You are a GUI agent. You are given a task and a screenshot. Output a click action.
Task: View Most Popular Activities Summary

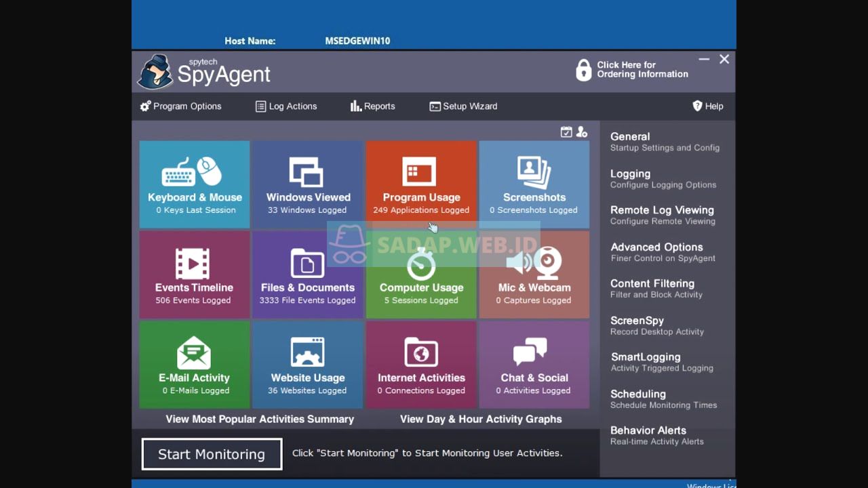pos(260,419)
